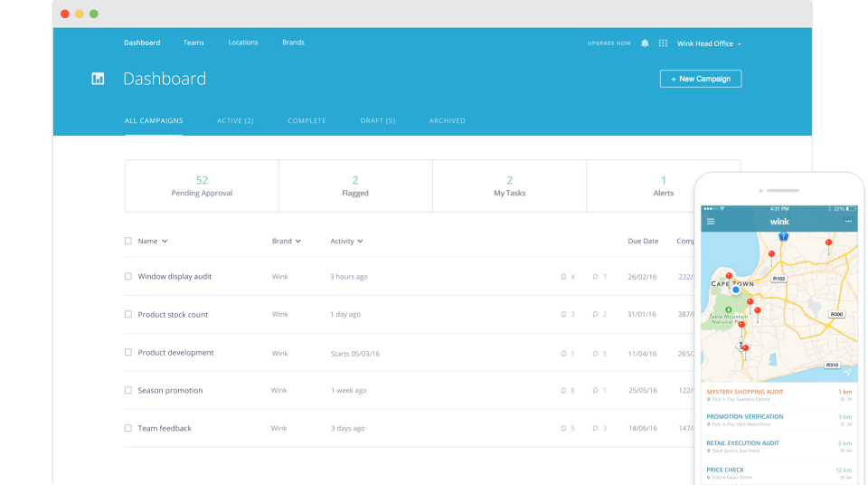Tap Mystery Shopping Audit task on phone
Viewport: 868px width, 485px height.
(779, 395)
